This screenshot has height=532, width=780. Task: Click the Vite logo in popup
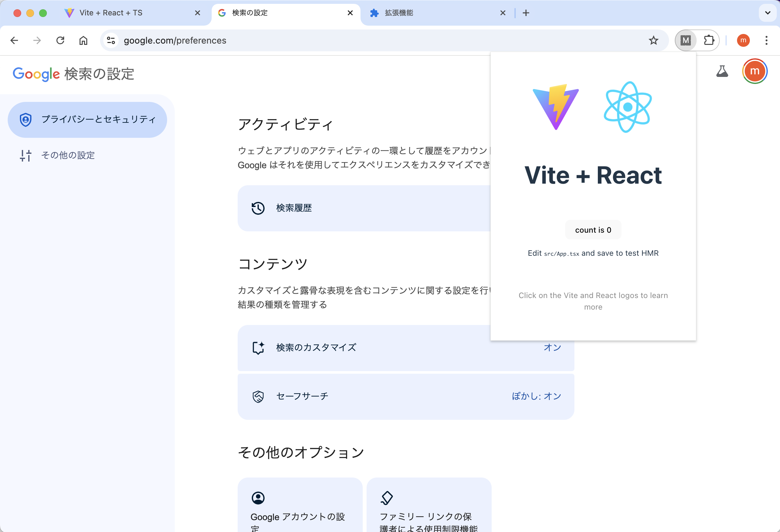click(x=555, y=107)
